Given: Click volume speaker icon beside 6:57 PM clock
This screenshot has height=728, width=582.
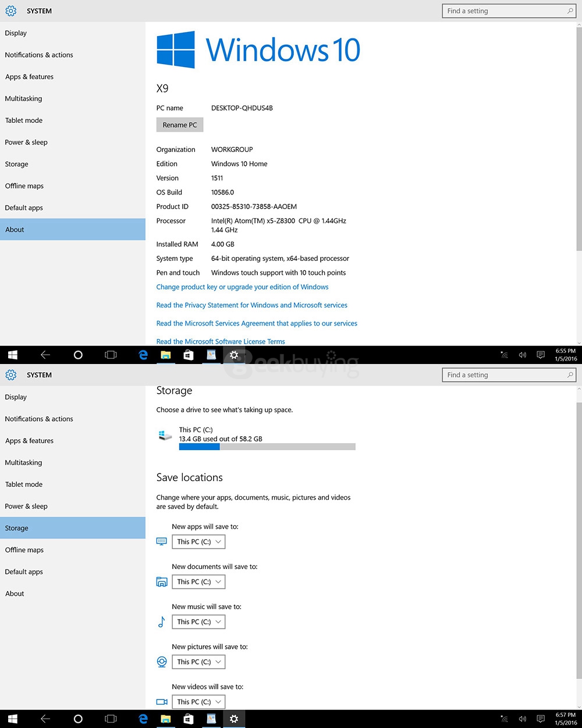Looking at the screenshot, I should tap(523, 719).
